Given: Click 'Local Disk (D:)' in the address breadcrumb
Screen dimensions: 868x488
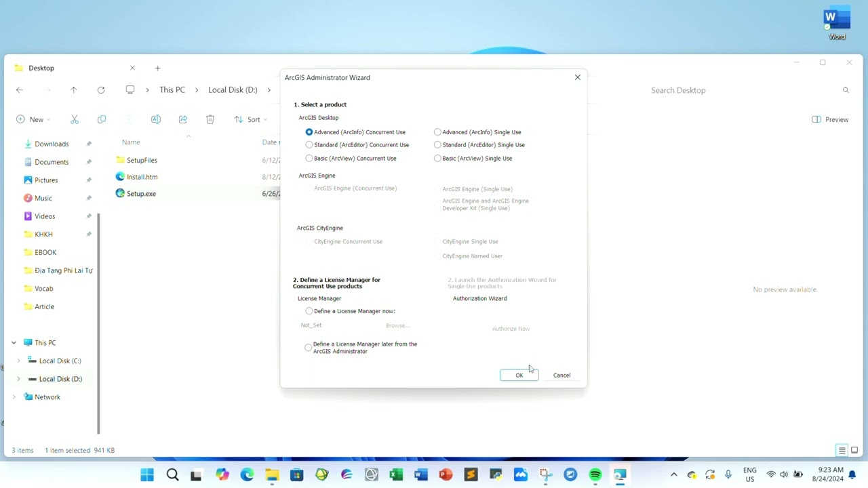Looking at the screenshot, I should 233,90.
